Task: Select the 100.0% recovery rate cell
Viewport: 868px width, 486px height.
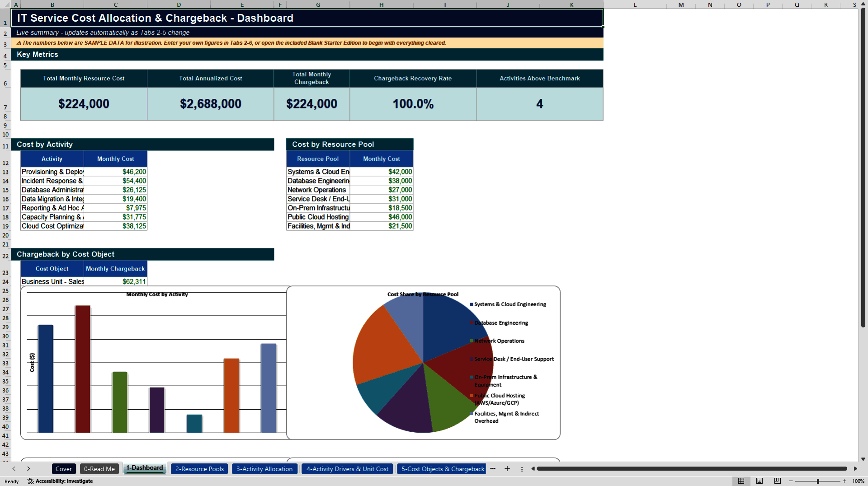Action: point(413,104)
